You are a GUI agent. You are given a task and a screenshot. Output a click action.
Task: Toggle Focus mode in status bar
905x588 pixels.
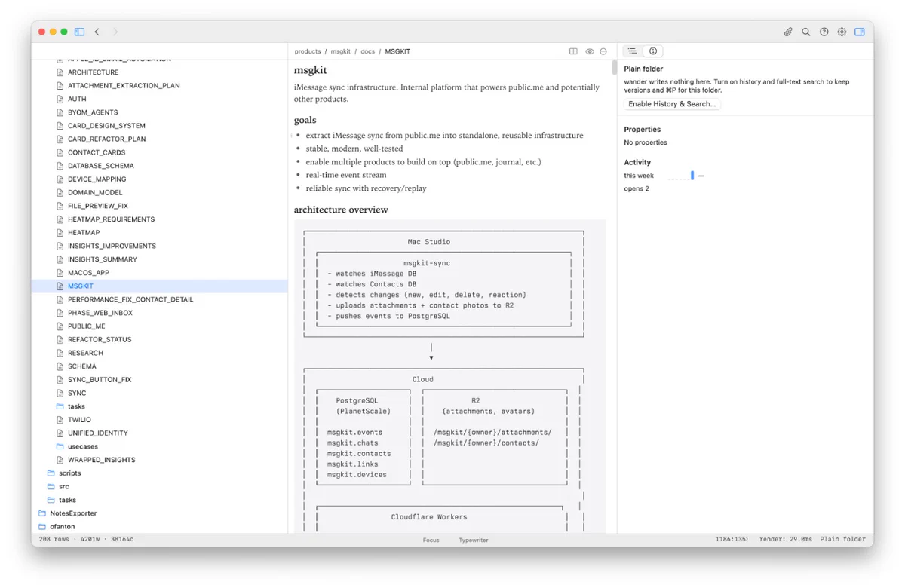point(431,540)
